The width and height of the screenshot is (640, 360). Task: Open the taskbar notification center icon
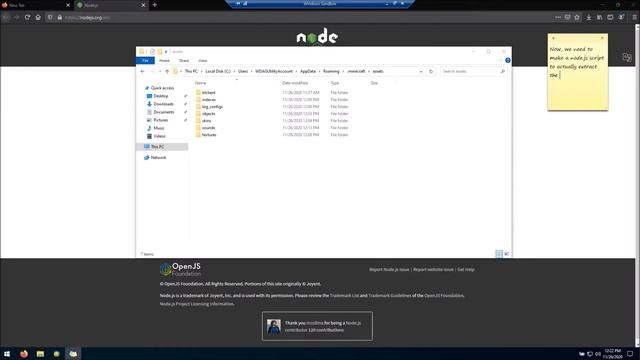(630, 353)
